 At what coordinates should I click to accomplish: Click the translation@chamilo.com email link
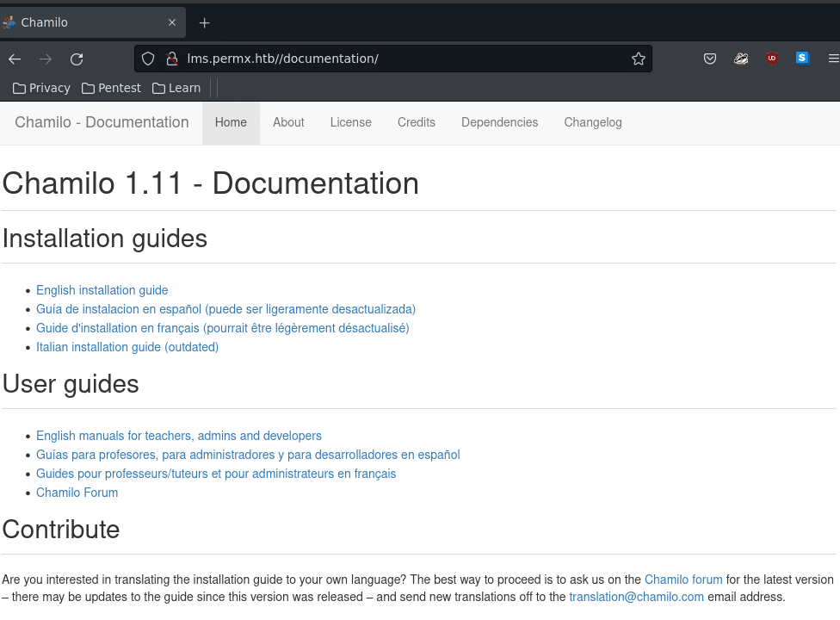point(636,597)
